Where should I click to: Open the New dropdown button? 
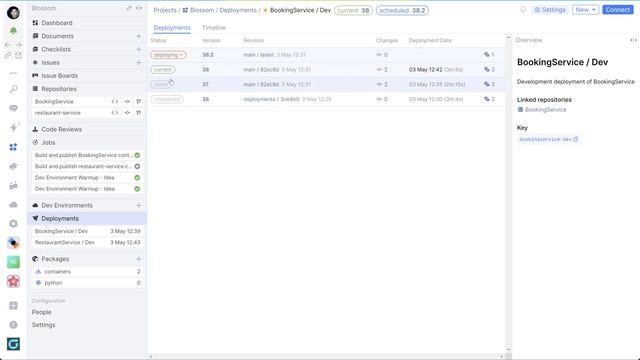(585, 10)
